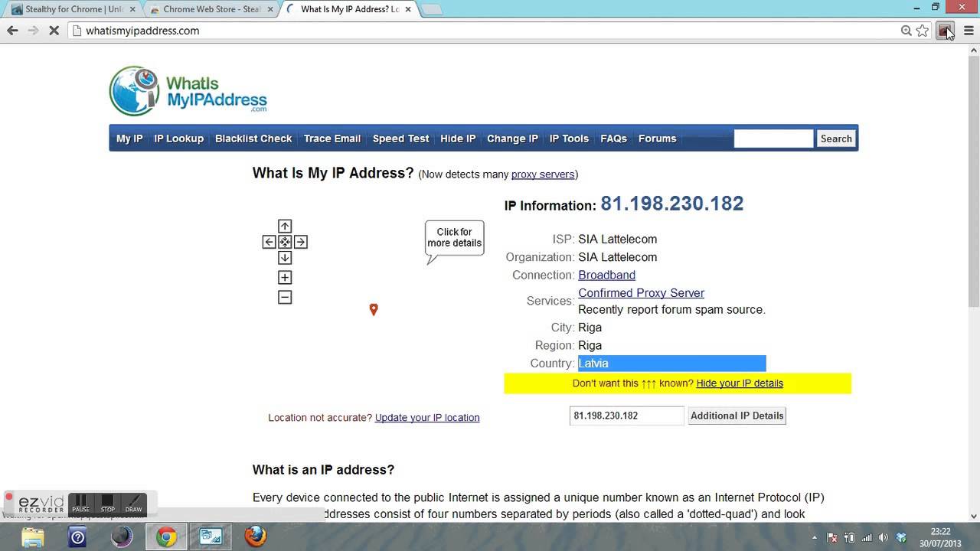Zoom out the map with minus button

coord(285,297)
